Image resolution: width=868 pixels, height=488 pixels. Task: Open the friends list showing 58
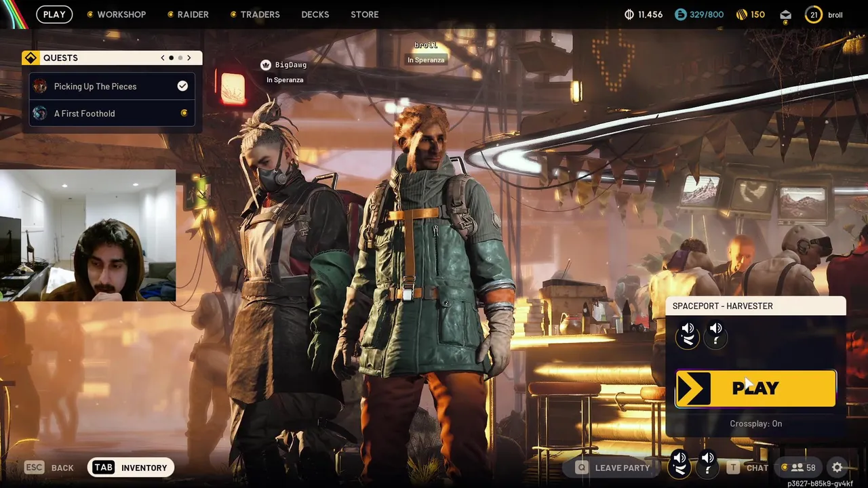(798, 468)
